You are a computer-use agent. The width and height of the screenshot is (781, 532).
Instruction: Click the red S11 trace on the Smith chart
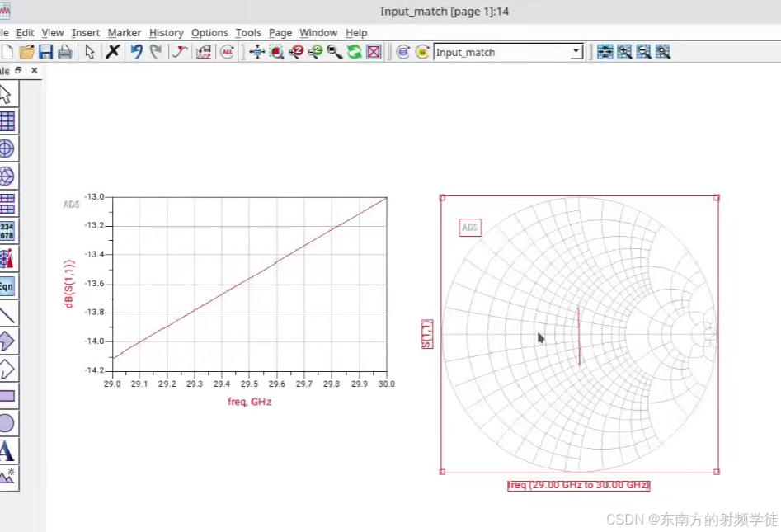click(579, 337)
